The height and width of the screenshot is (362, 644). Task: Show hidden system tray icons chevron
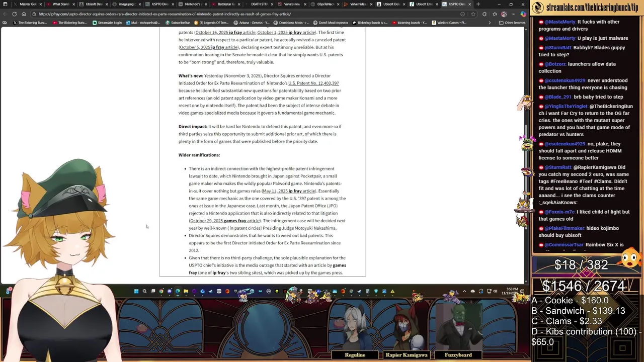[464, 291]
